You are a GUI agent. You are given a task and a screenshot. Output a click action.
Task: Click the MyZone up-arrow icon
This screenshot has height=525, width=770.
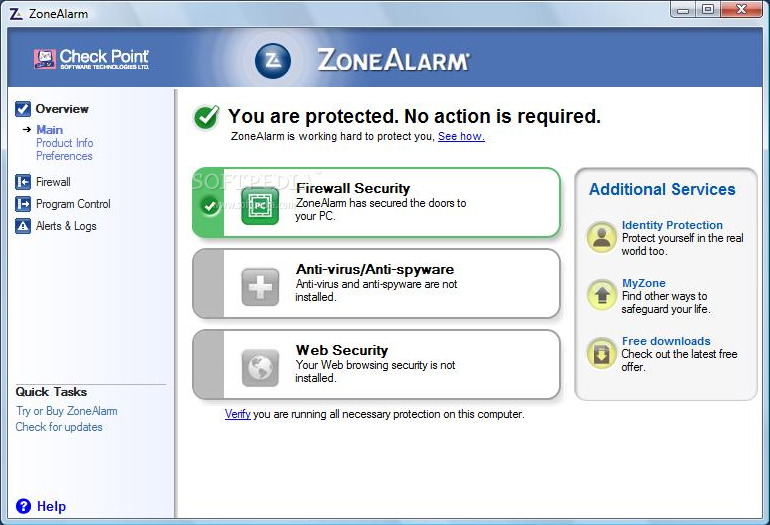pyautogui.click(x=602, y=295)
